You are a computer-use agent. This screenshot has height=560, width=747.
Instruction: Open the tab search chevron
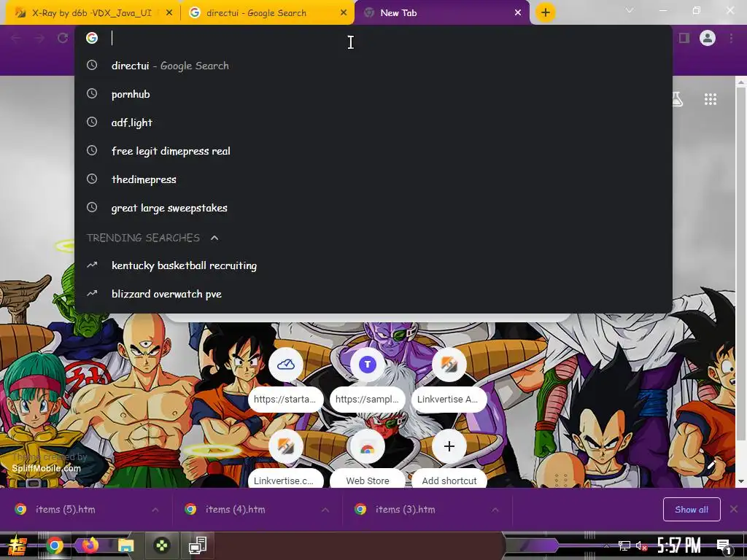pyautogui.click(x=630, y=10)
